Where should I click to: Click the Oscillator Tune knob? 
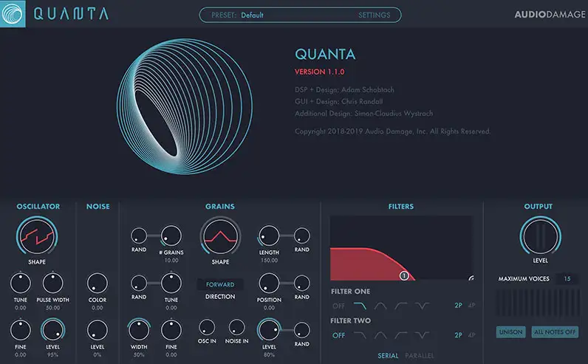coord(20,283)
